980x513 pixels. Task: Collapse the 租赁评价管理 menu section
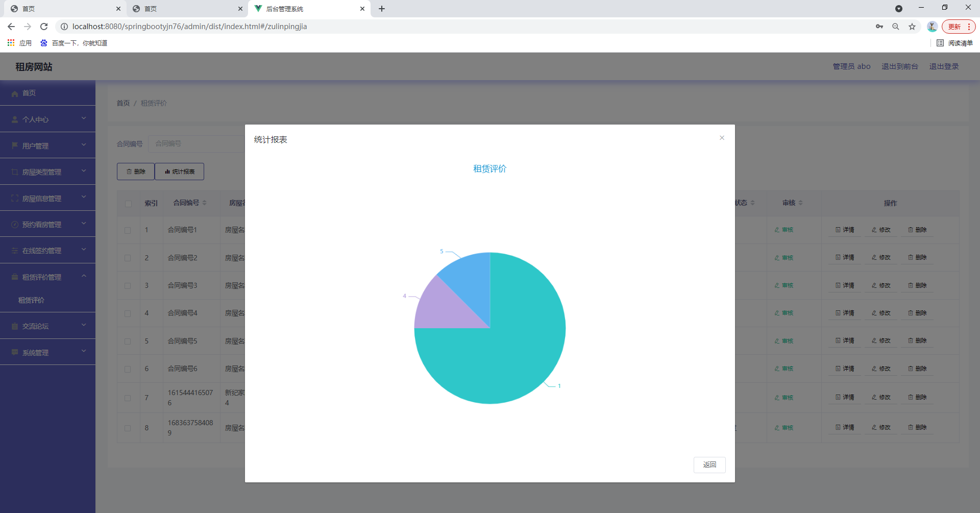coord(47,276)
